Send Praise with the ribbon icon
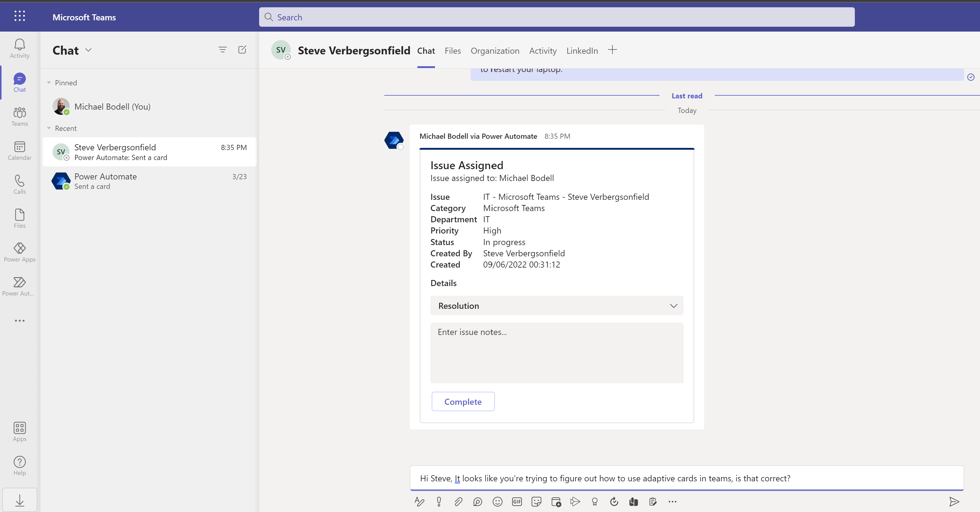 (595, 502)
